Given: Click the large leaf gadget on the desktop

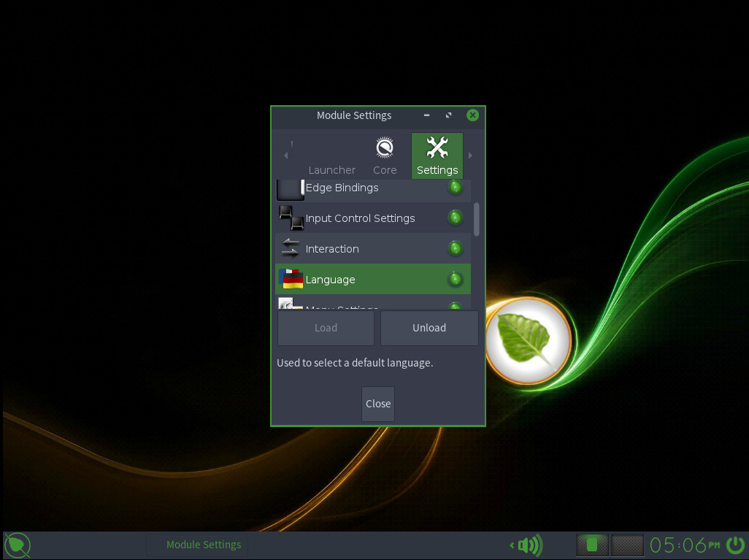Looking at the screenshot, I should tap(528, 340).
